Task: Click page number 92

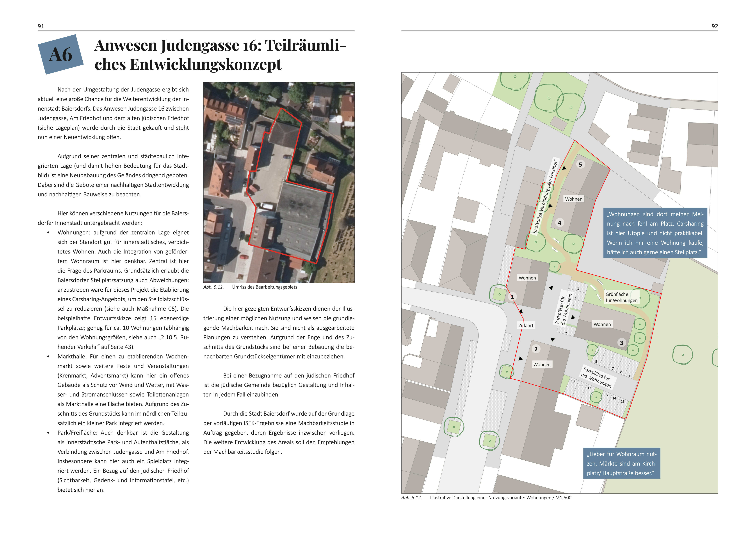Action: [x=715, y=26]
